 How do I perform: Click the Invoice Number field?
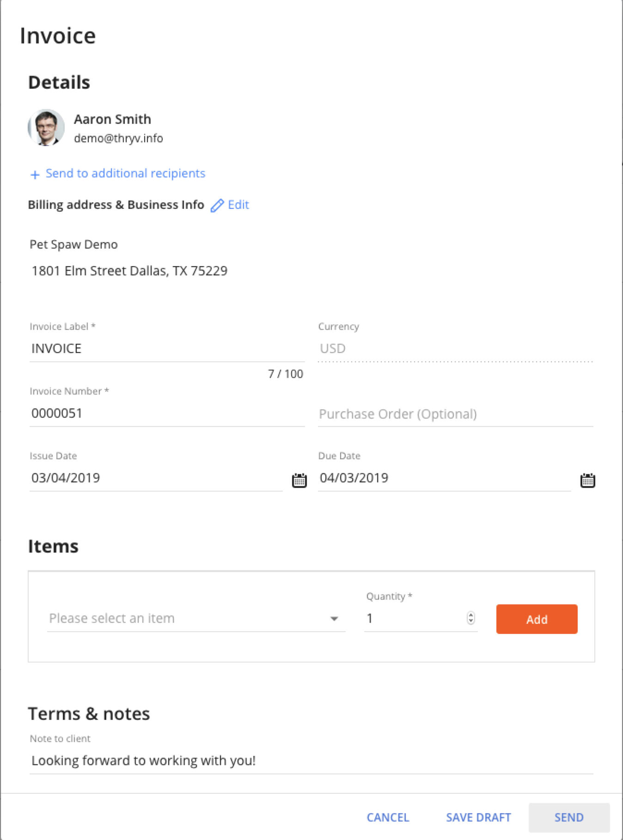(167, 414)
